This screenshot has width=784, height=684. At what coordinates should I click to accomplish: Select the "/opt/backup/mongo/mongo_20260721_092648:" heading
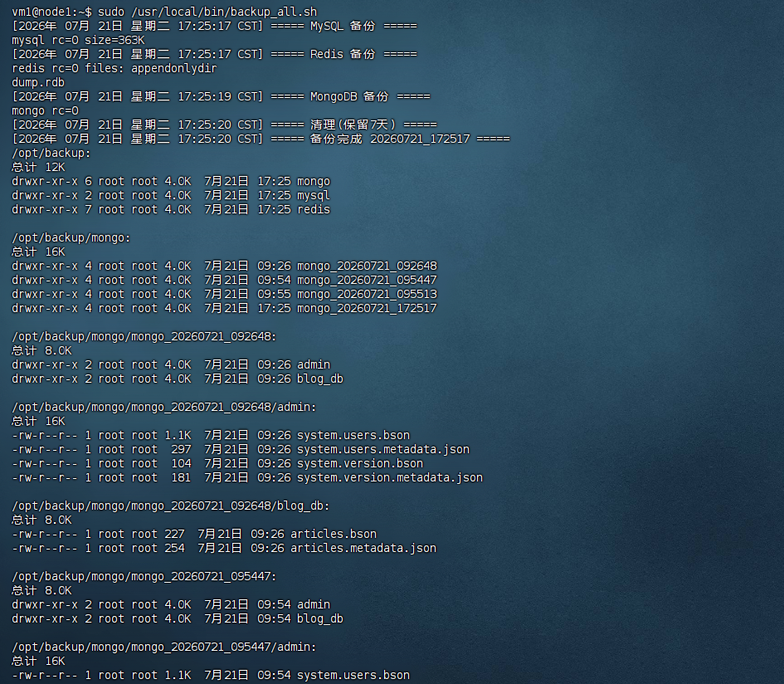[x=144, y=336]
